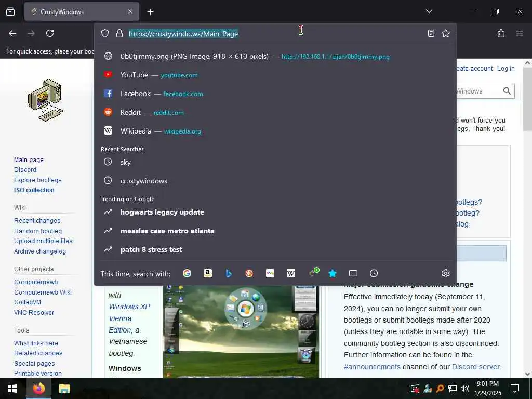Open the Extensions puzzle icon

point(501,33)
